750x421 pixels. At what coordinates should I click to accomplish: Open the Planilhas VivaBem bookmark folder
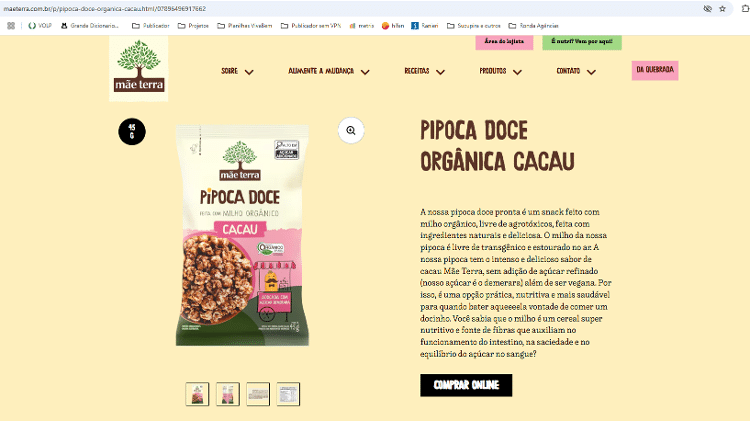(244, 26)
